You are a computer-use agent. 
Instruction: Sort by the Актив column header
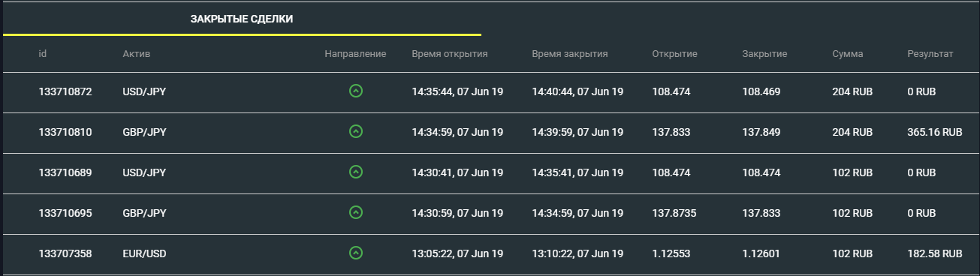(137, 54)
